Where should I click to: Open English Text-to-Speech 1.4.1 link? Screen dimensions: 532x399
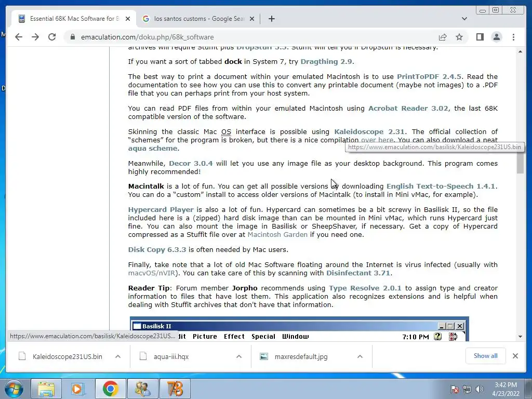coord(441,186)
